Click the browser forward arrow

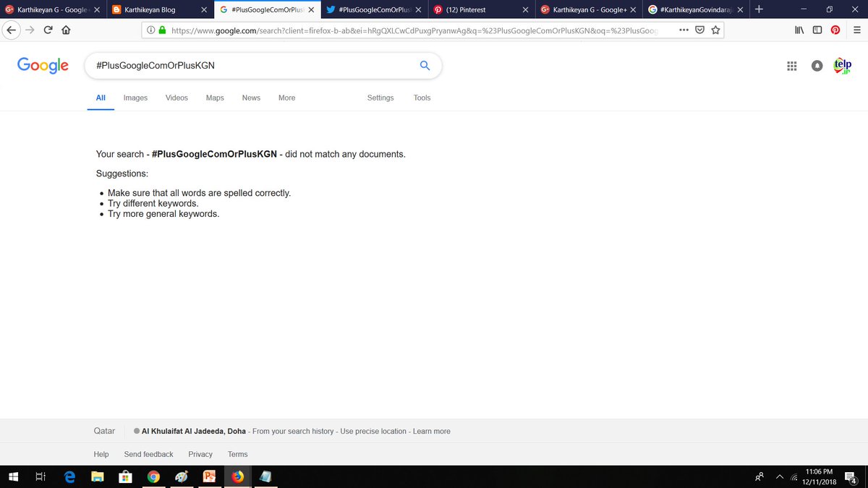pyautogui.click(x=30, y=30)
